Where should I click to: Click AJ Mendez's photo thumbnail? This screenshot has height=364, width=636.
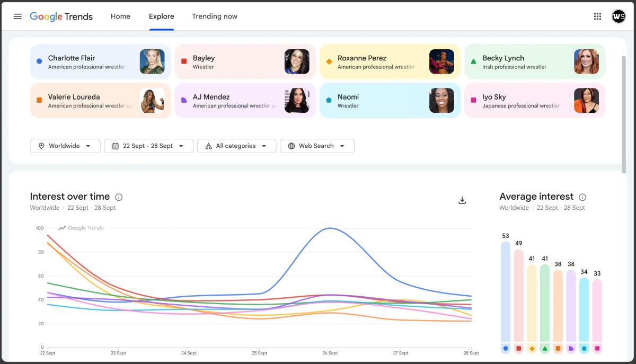(297, 100)
